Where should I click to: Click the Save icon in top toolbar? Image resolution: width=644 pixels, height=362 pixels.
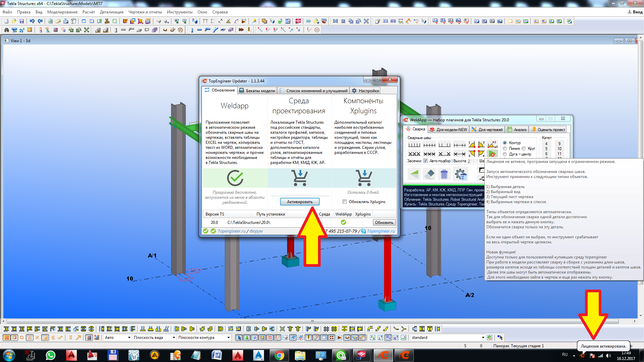tap(22, 21)
